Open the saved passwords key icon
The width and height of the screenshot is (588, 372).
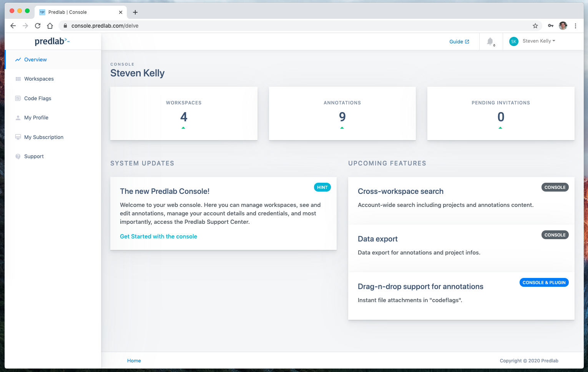pyautogui.click(x=551, y=26)
